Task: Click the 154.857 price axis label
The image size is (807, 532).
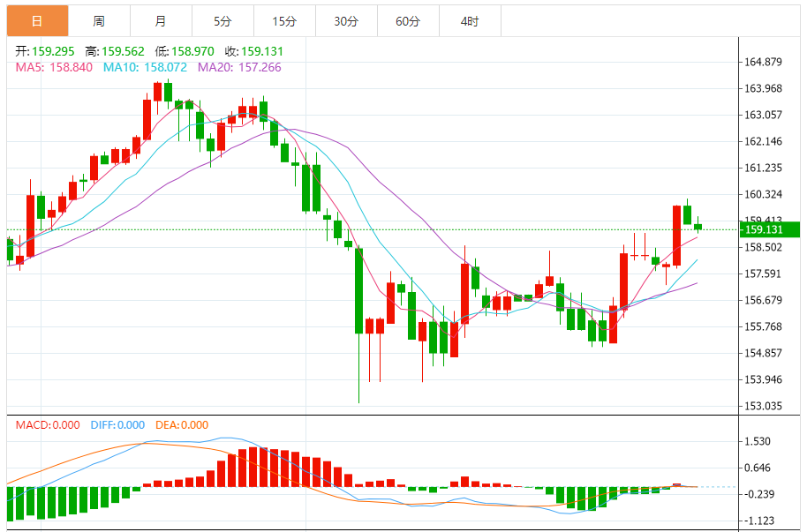Action: pos(763,353)
